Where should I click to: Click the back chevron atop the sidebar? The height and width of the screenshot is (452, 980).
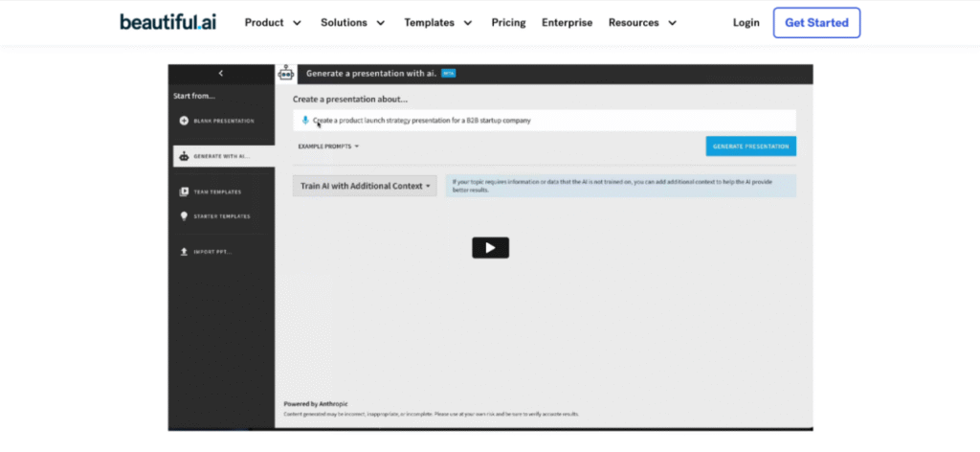pos(221,73)
